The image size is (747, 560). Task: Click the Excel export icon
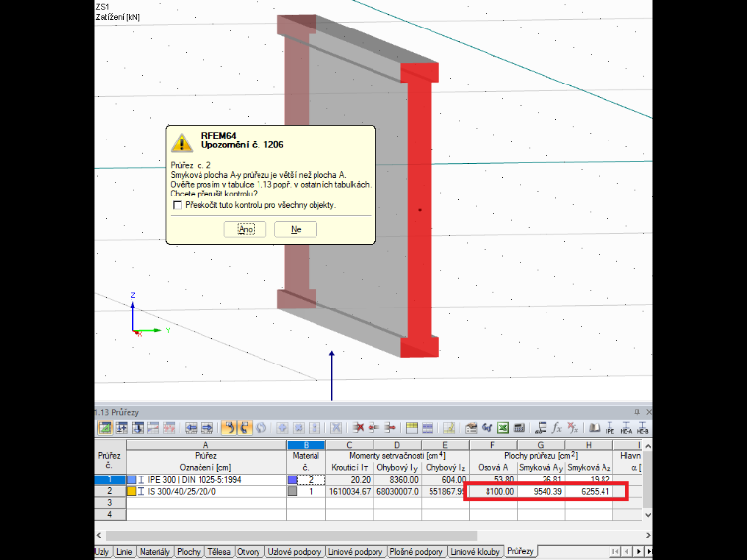pyautogui.click(x=503, y=428)
